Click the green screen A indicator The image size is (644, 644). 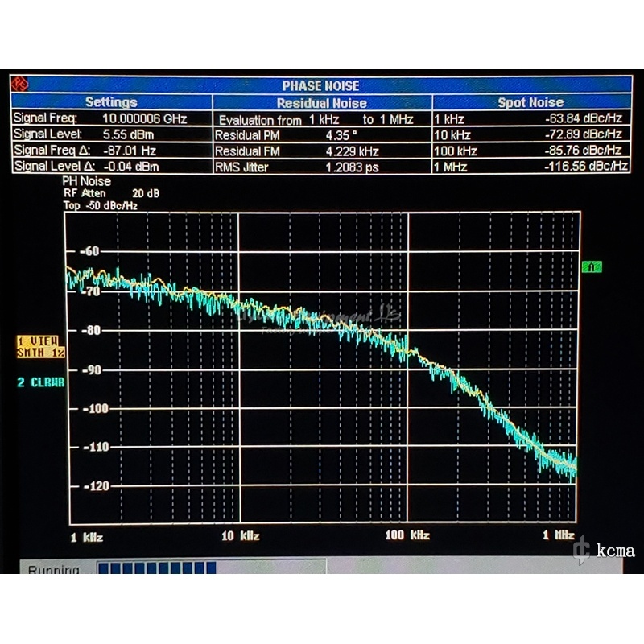[592, 266]
